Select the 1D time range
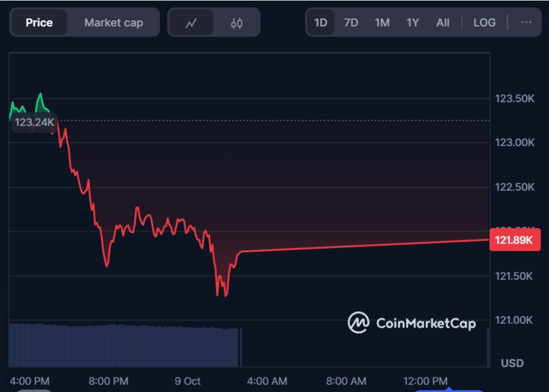549x392 pixels. point(320,23)
